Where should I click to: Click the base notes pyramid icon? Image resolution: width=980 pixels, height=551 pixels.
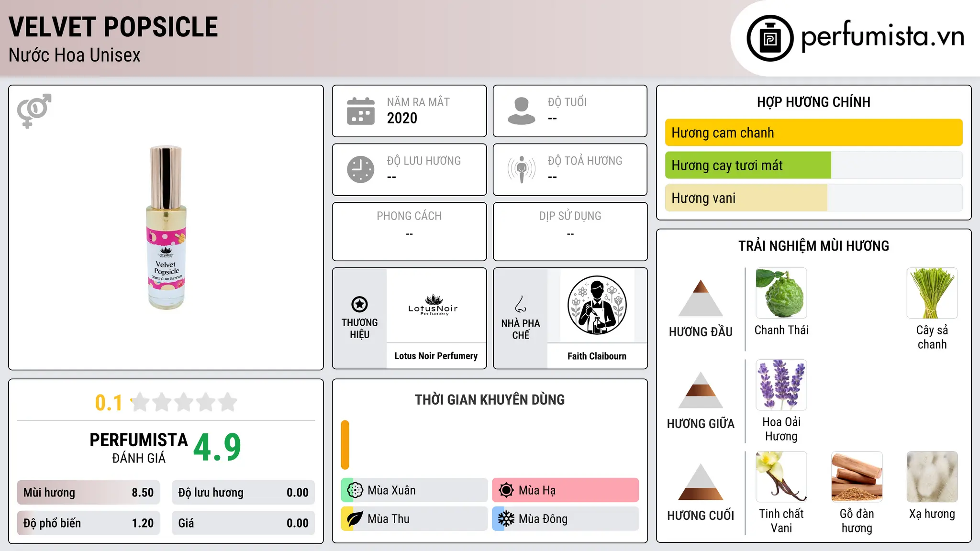coord(701,482)
